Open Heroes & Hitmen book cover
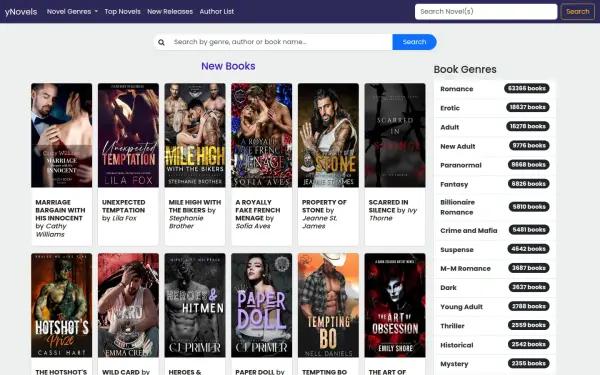This screenshot has width=600, height=375. pos(195,305)
